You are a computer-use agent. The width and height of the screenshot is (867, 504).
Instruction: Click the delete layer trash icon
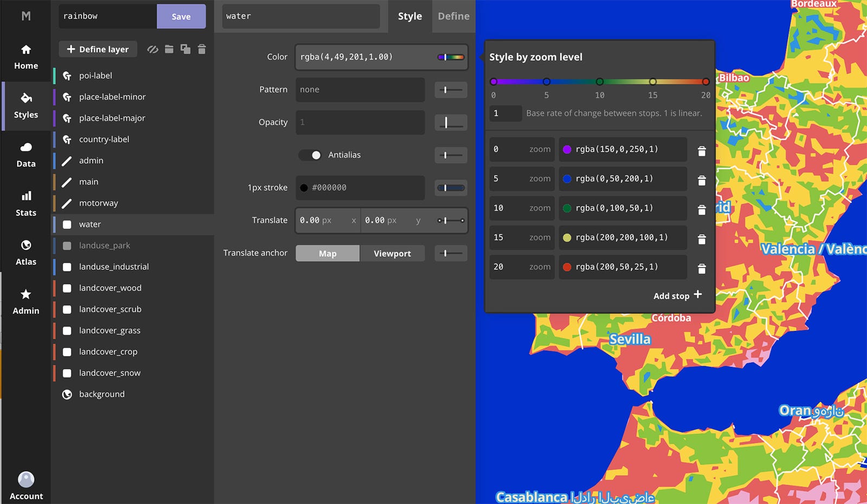click(x=202, y=49)
